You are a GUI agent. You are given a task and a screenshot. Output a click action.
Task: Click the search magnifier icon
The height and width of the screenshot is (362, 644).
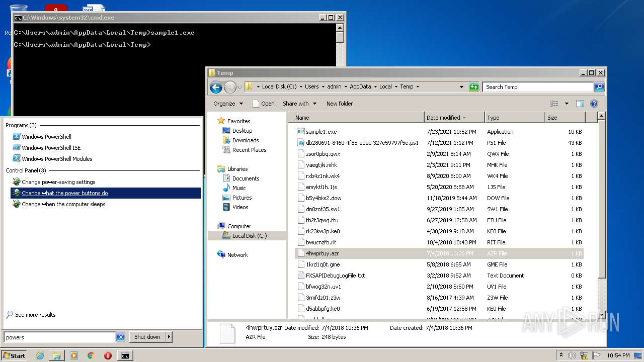(x=599, y=87)
